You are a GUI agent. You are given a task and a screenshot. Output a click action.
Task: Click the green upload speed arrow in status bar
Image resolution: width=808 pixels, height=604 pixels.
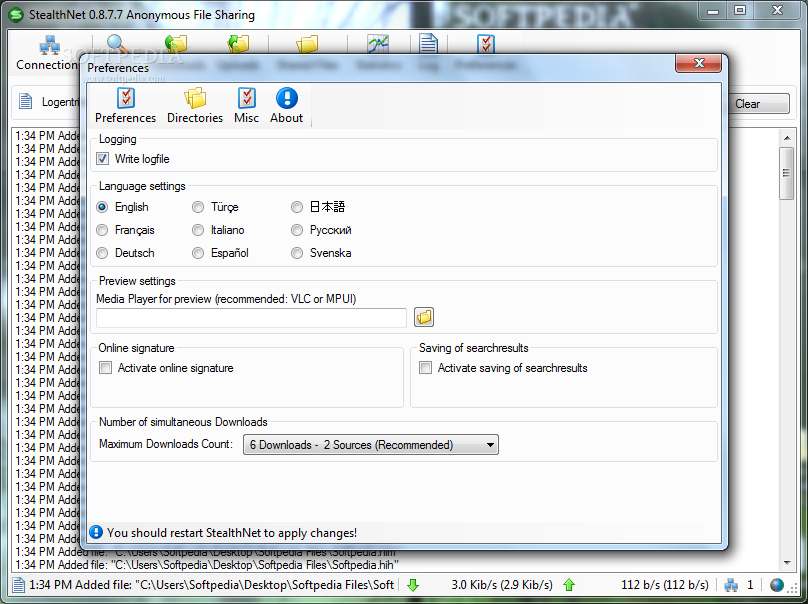[569, 585]
